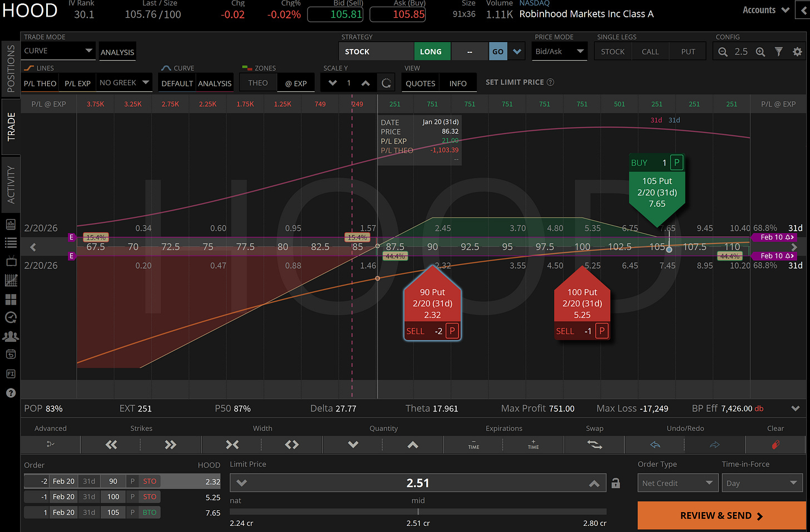
Task: Toggle the curve ANALYSIS view
Action: point(215,83)
